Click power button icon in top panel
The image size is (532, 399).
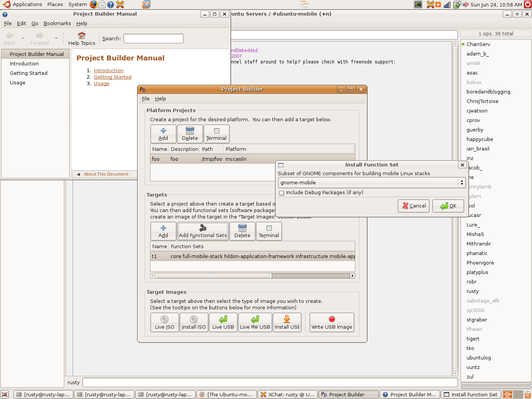tap(527, 5)
